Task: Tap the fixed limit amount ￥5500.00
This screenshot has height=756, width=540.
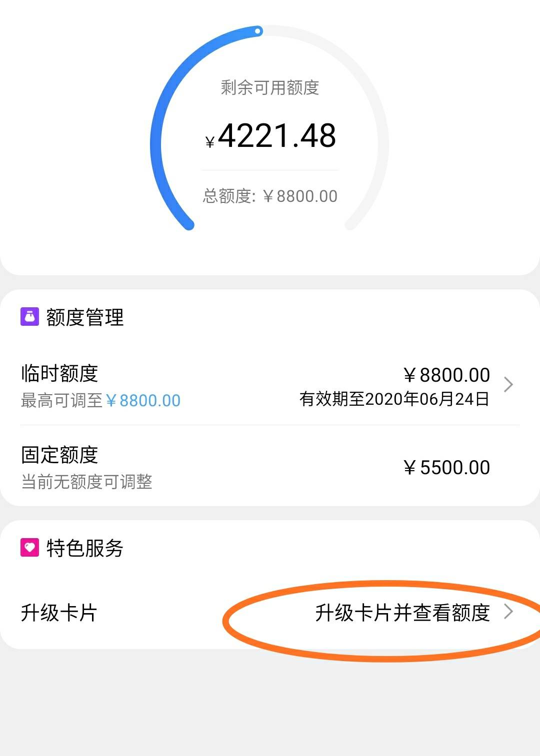Action: [446, 468]
